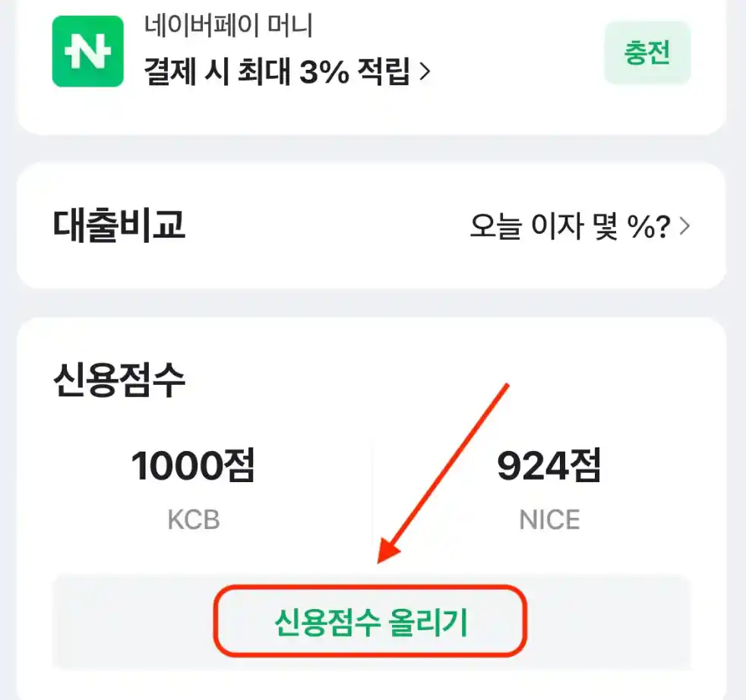Select the 오늘 이자 몇 %? link
The image size is (746, 700).
[x=574, y=225]
